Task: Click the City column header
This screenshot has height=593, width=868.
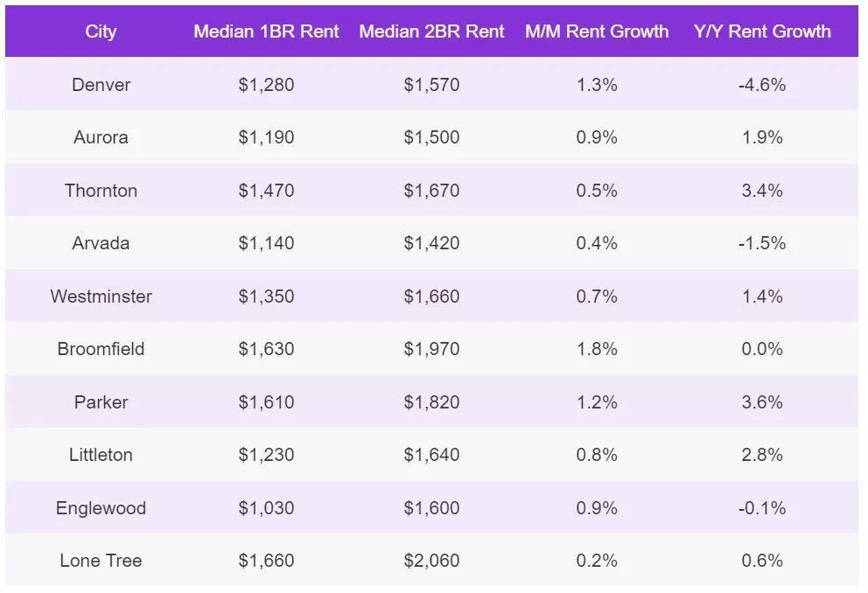Action: (x=101, y=31)
